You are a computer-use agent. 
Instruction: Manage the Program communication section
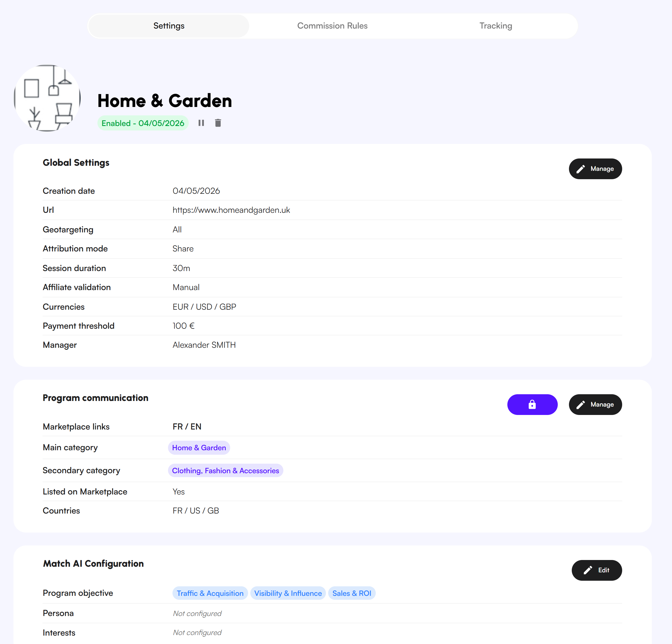point(595,405)
